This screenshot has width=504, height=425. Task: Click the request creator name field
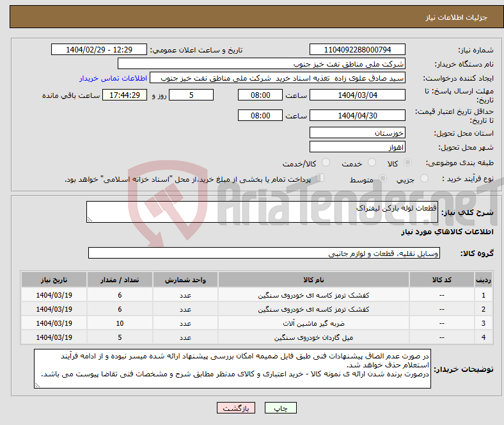coord(278,78)
